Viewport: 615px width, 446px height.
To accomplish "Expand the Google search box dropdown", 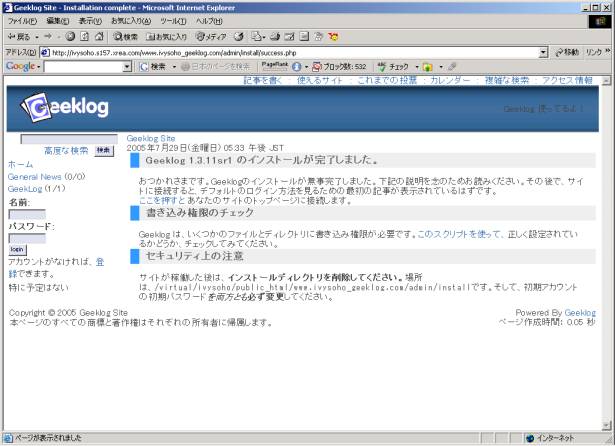I will (x=127, y=67).
